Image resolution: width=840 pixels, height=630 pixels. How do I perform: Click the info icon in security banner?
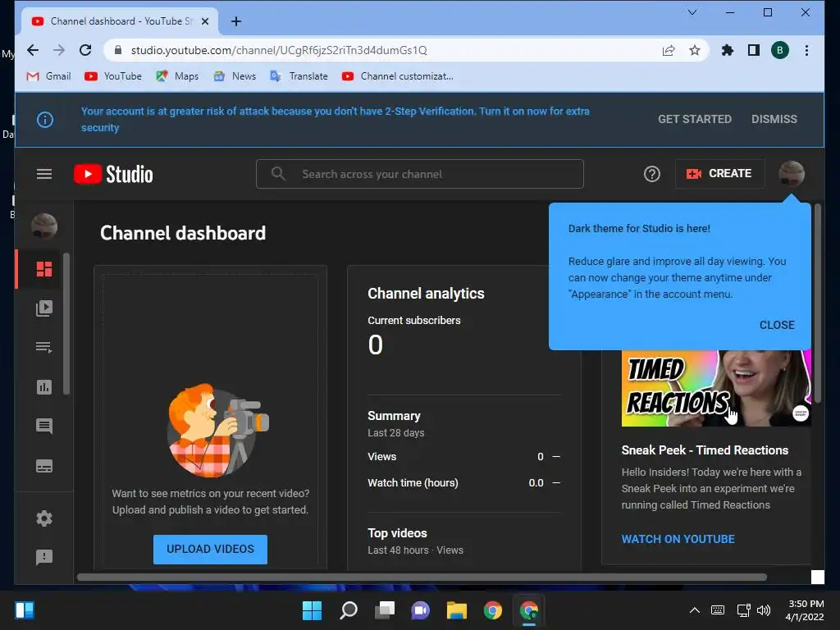[x=45, y=120]
